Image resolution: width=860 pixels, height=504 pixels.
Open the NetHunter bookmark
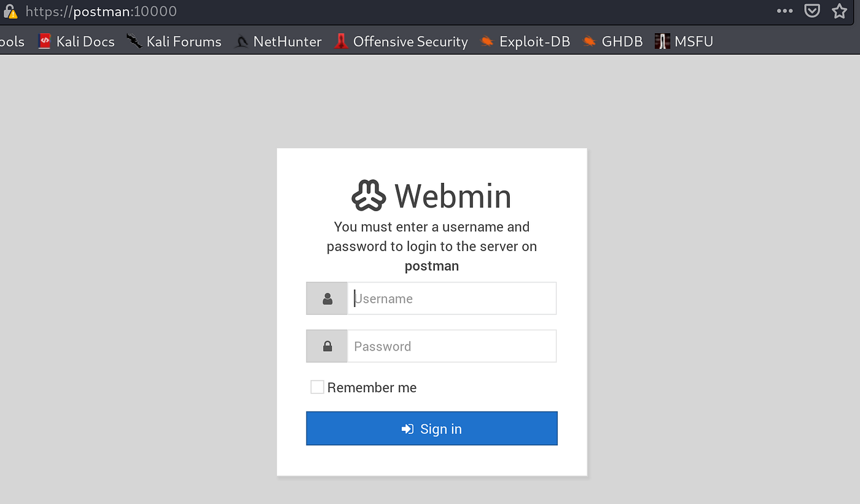point(278,42)
